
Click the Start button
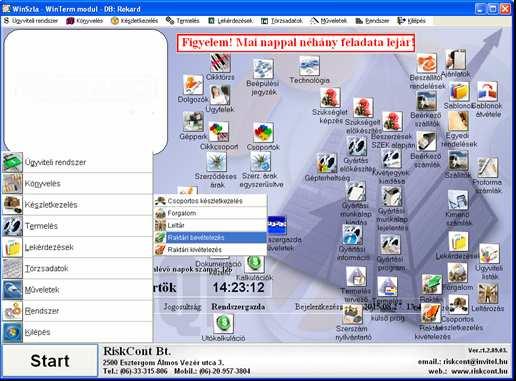(x=50, y=361)
